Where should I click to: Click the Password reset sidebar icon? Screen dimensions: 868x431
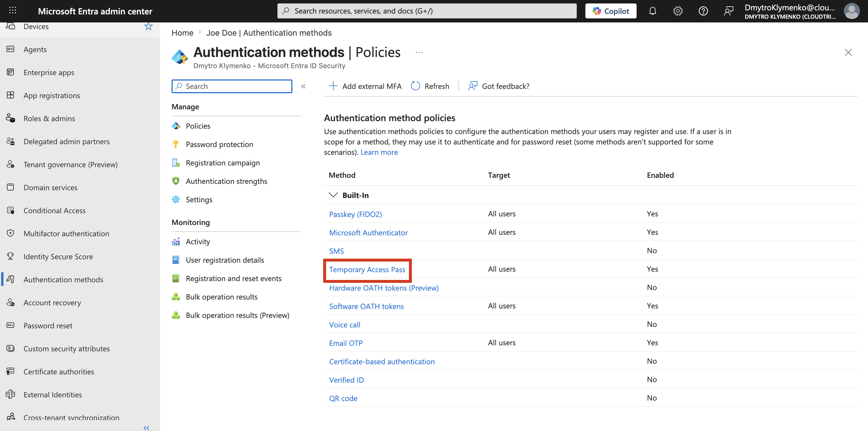click(x=10, y=325)
